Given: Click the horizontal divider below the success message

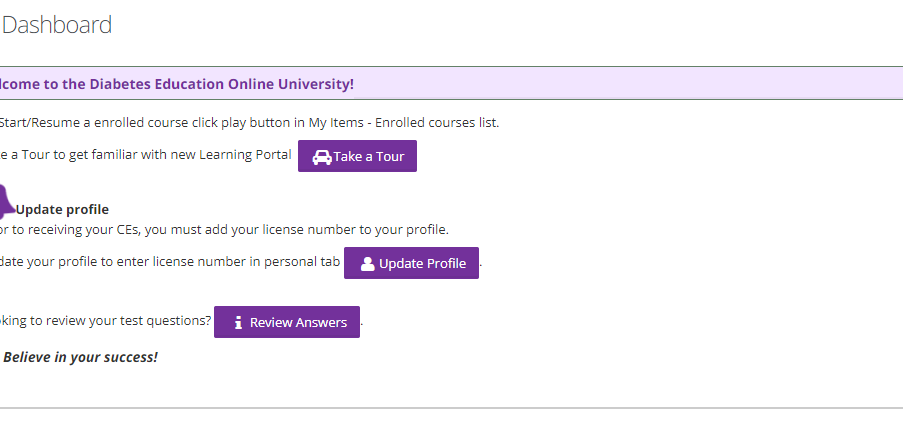Looking at the screenshot, I should [450, 408].
